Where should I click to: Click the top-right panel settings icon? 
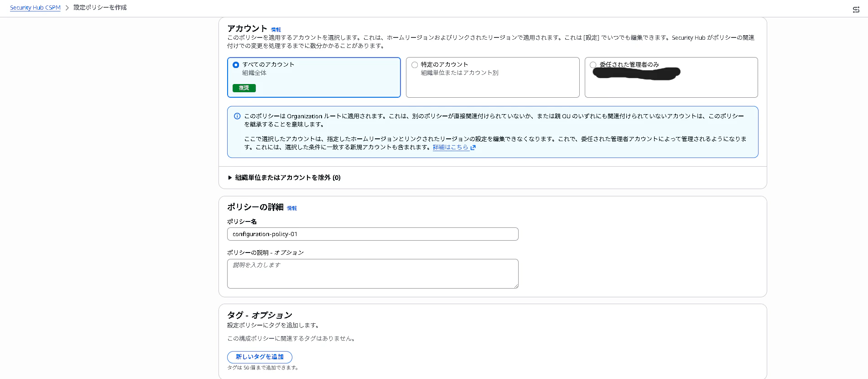pyautogui.click(x=856, y=10)
